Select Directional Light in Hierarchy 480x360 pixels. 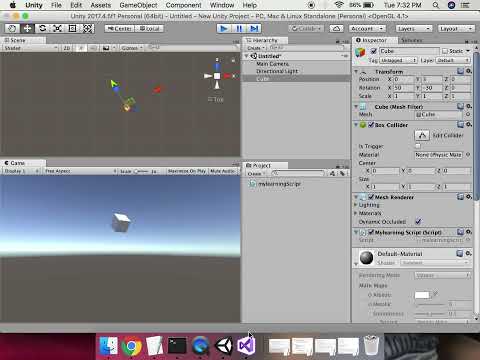tap(277, 71)
